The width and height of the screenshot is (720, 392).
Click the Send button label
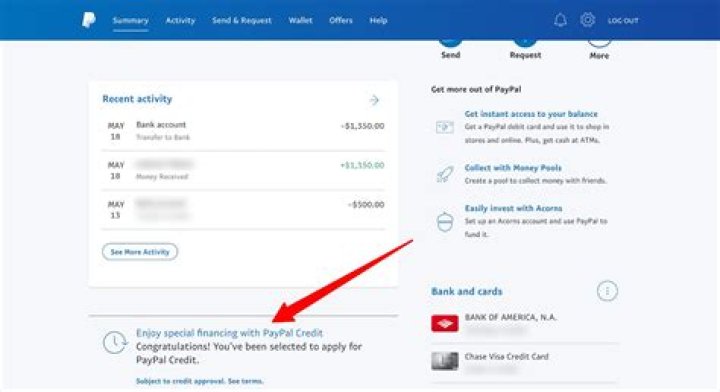tap(450, 55)
